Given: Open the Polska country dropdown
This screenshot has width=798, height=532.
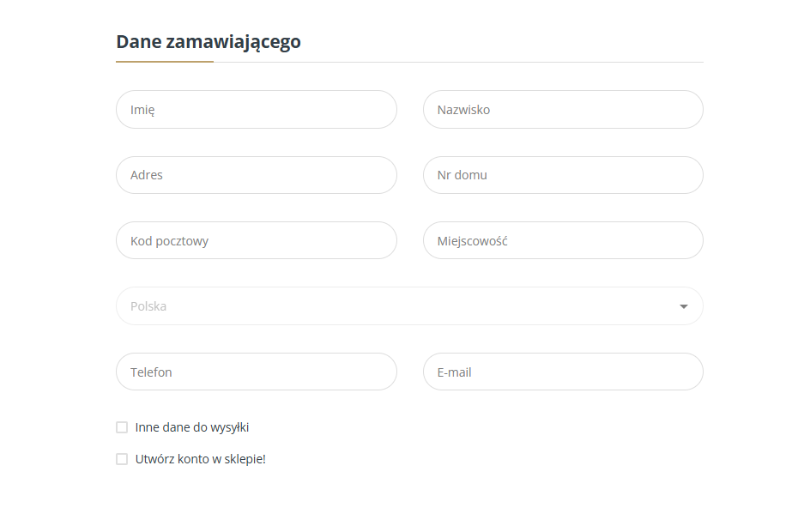Looking at the screenshot, I should tap(409, 306).
